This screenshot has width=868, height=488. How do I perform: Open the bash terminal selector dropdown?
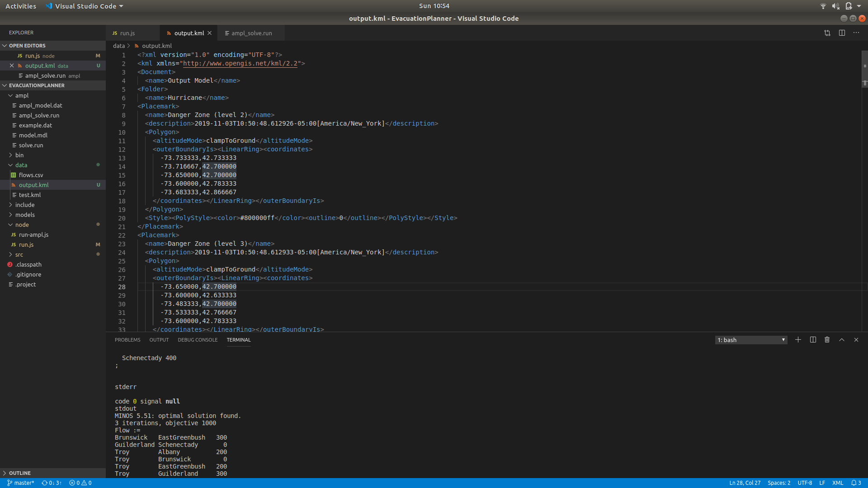pyautogui.click(x=751, y=340)
